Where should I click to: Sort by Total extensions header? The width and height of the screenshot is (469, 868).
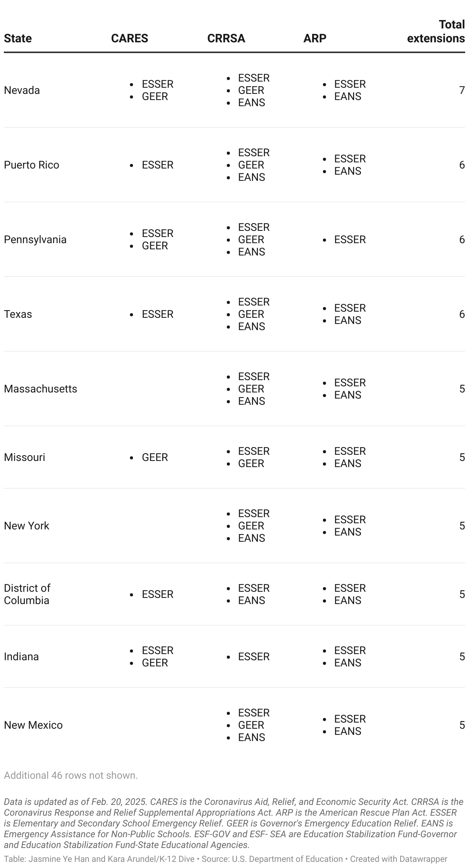tap(436, 32)
